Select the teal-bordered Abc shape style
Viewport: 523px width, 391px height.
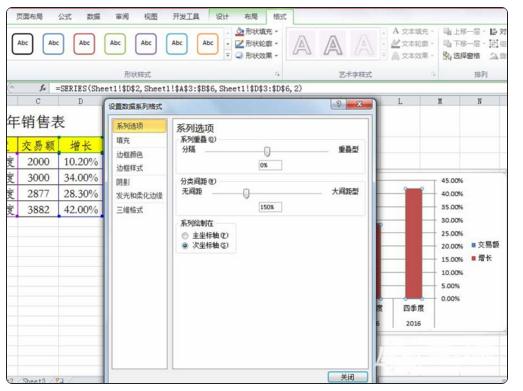coord(177,43)
